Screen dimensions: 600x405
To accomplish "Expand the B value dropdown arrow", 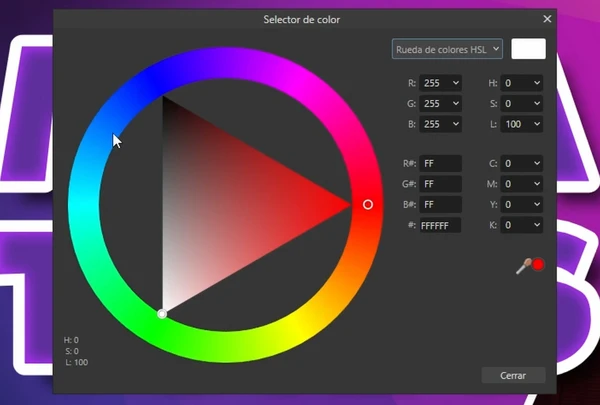I will click(456, 124).
